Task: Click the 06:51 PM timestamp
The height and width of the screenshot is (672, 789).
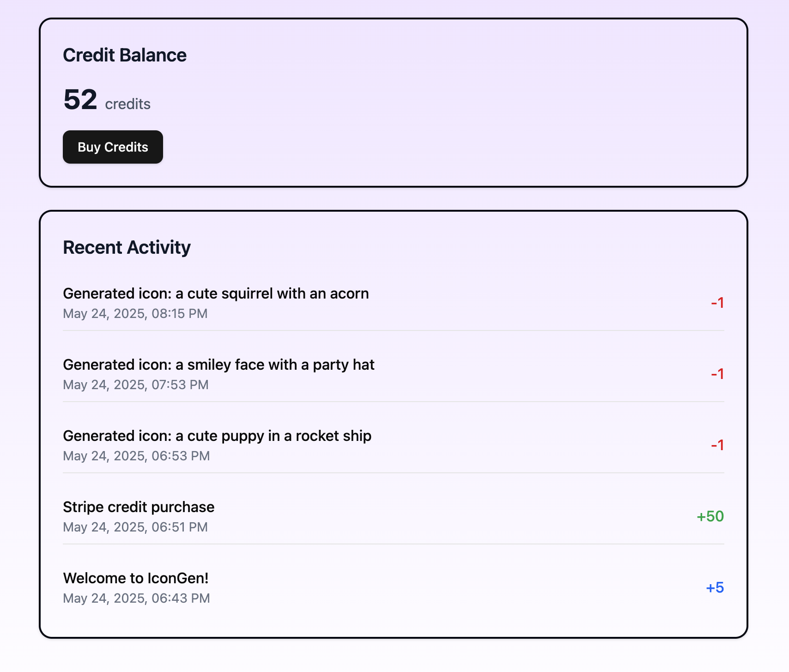Action: [135, 527]
